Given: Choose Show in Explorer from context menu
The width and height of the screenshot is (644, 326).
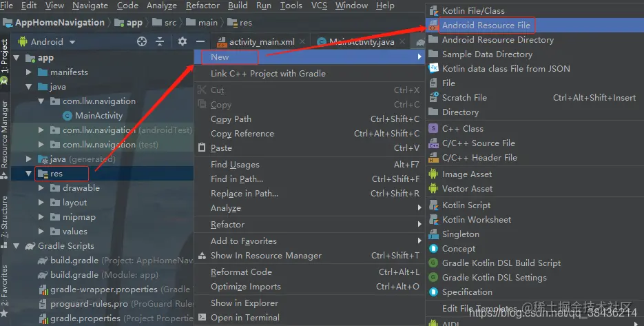Looking at the screenshot, I should [309, 303].
